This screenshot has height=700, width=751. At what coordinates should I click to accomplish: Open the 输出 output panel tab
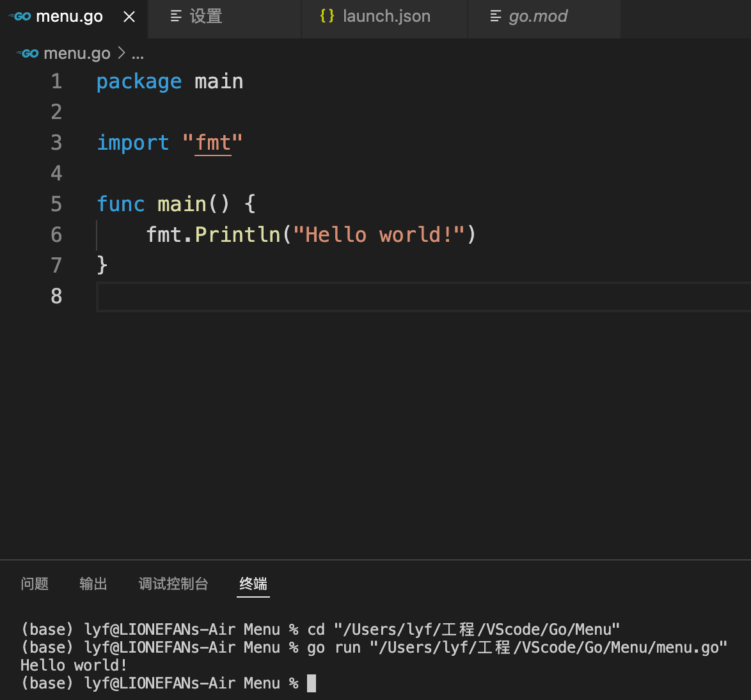click(93, 584)
